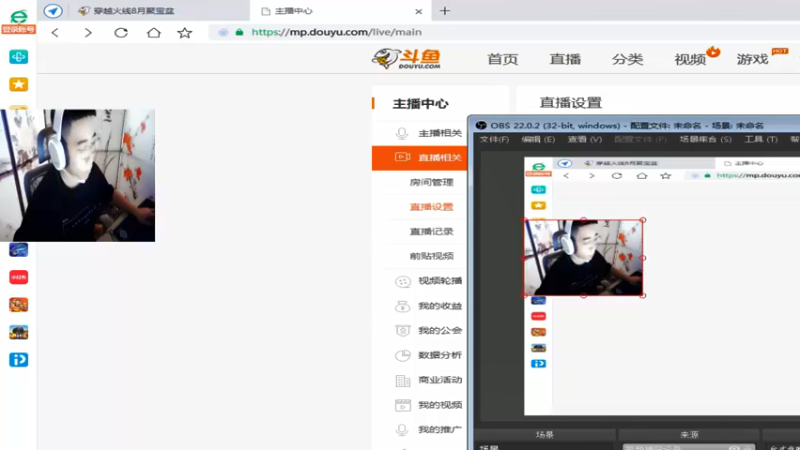
Task: Open the blue iD sidebar icon
Action: (x=18, y=360)
